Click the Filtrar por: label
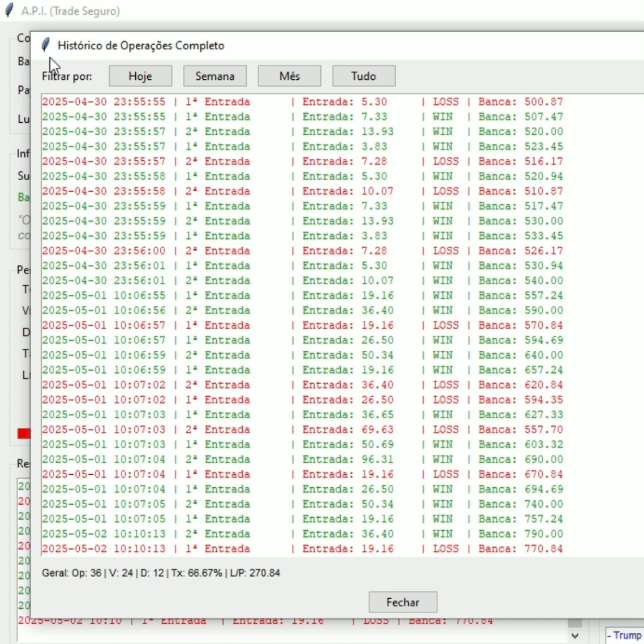This screenshot has width=644, height=644. [x=67, y=76]
